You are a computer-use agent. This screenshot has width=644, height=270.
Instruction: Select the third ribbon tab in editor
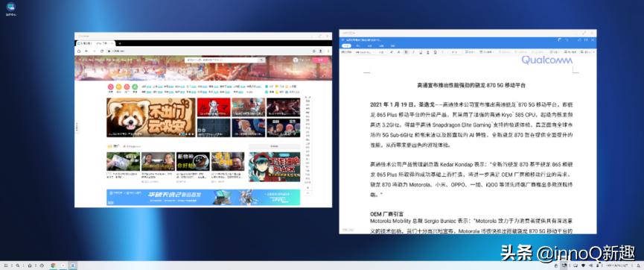(x=369, y=46)
